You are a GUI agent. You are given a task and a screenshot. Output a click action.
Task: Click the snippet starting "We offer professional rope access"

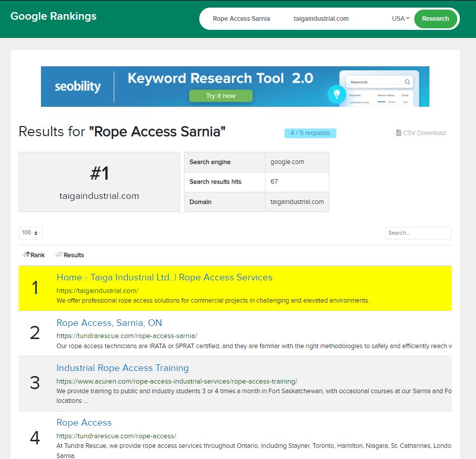pos(213,301)
